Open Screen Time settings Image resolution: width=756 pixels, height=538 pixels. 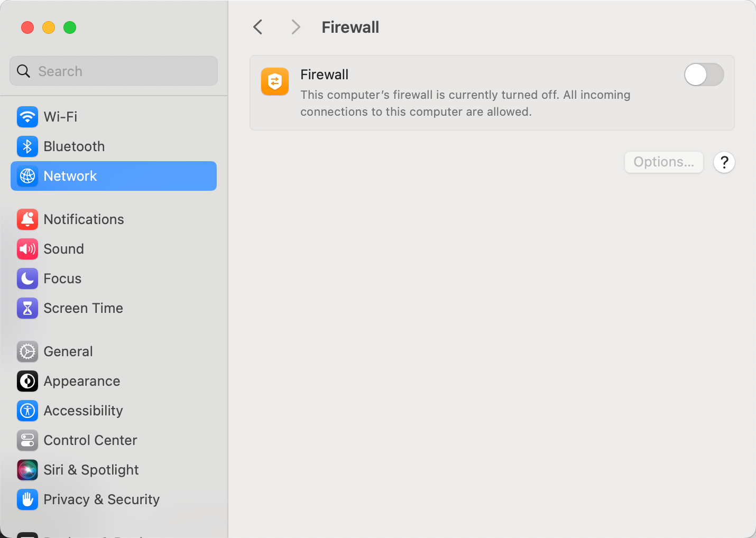pyautogui.click(x=83, y=308)
